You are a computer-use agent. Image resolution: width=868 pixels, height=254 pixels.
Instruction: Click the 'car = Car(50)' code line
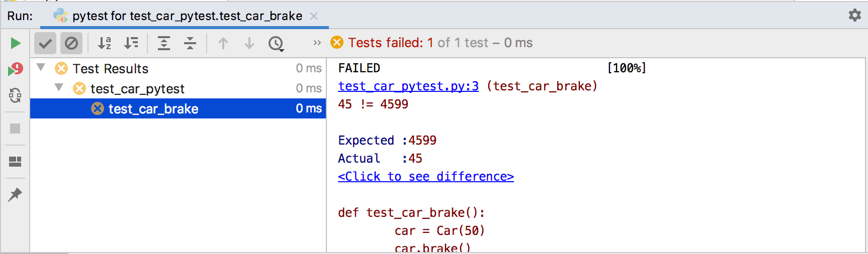(440, 230)
